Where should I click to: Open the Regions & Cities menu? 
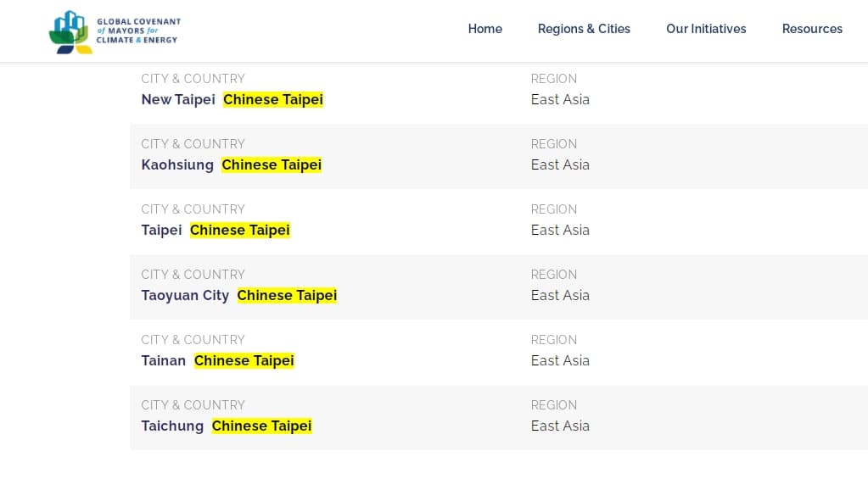click(584, 29)
